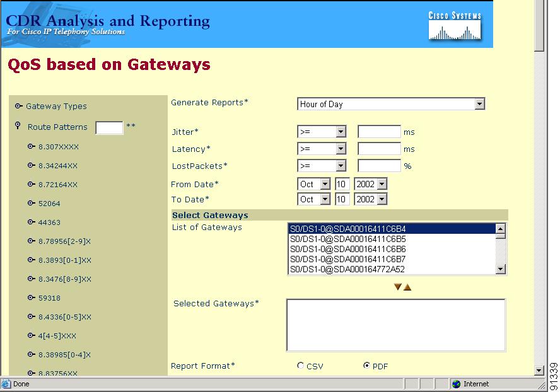
Task: Click the bullet icon next to 8.3893[0-1]XX
Action: [32, 260]
